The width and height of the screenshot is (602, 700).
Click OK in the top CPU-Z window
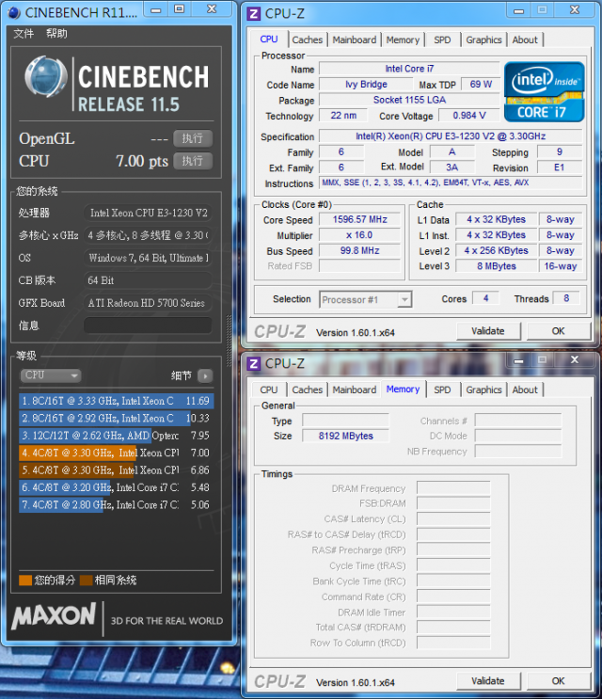coord(559,331)
